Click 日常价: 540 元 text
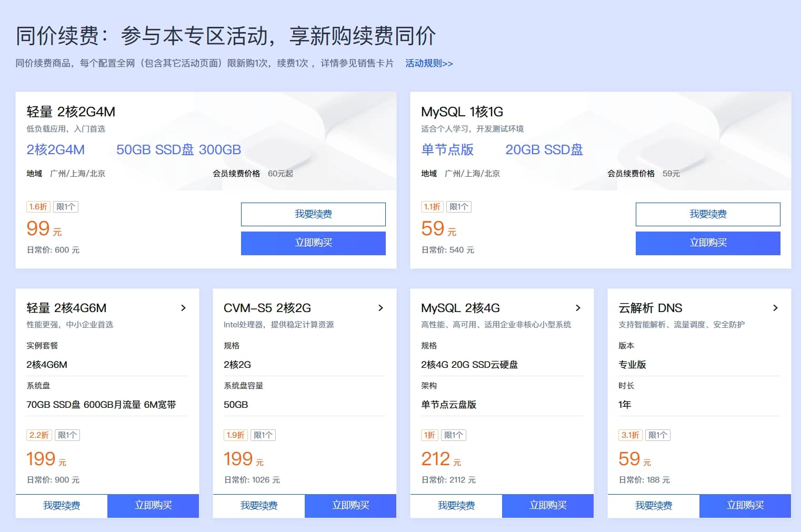This screenshot has height=532, width=801. pyautogui.click(x=448, y=250)
